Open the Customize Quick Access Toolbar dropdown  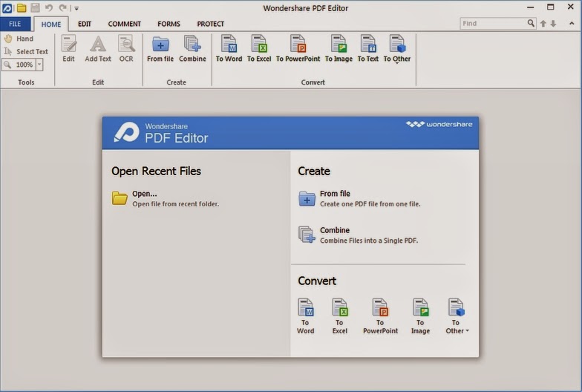pos(76,8)
